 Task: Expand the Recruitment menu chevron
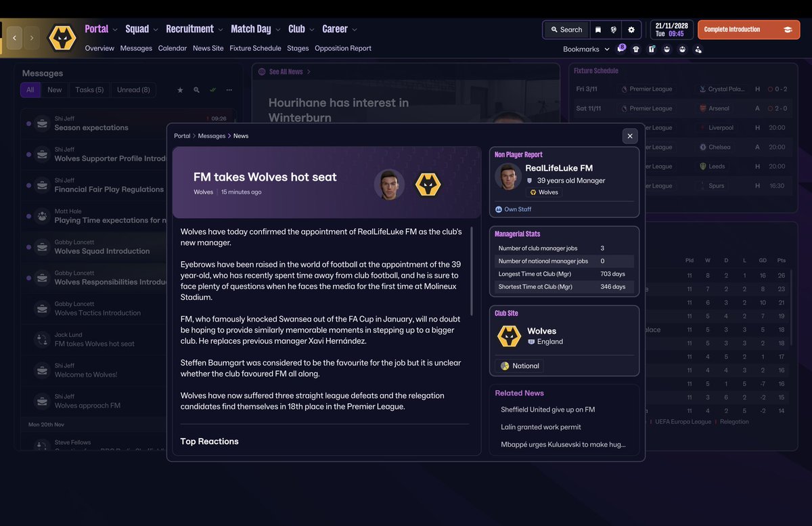point(221,30)
